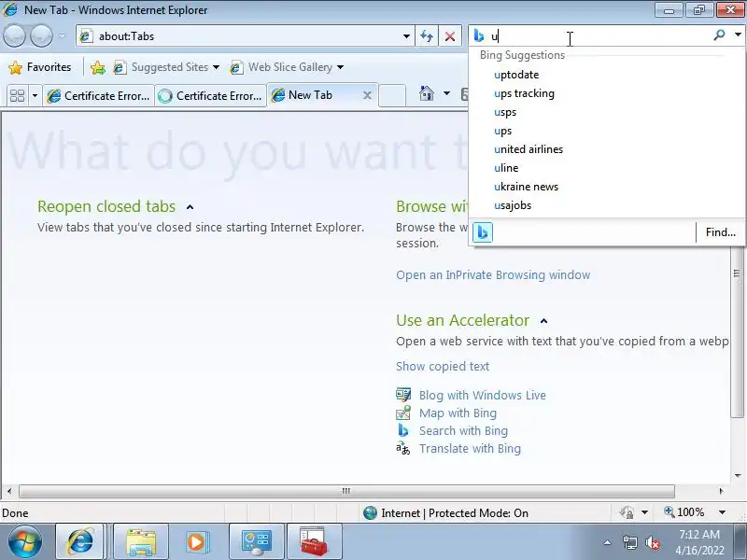Open the search provider dropdown arrow
747x560 pixels.
click(738, 35)
